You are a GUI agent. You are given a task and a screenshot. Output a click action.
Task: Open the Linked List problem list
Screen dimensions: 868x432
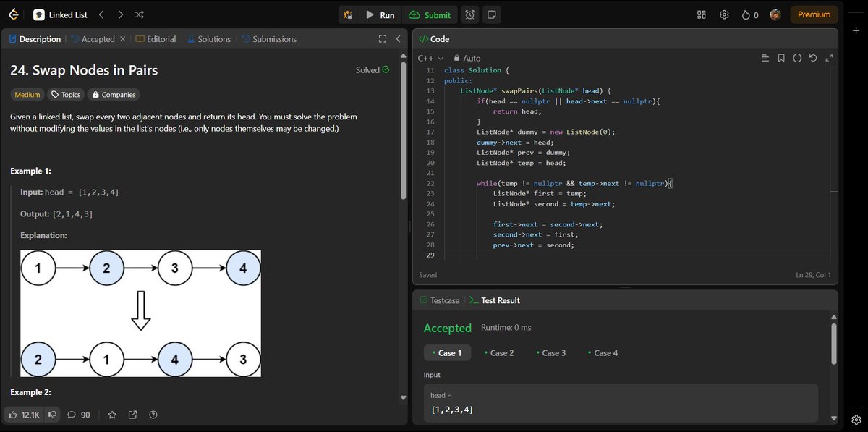pos(61,14)
